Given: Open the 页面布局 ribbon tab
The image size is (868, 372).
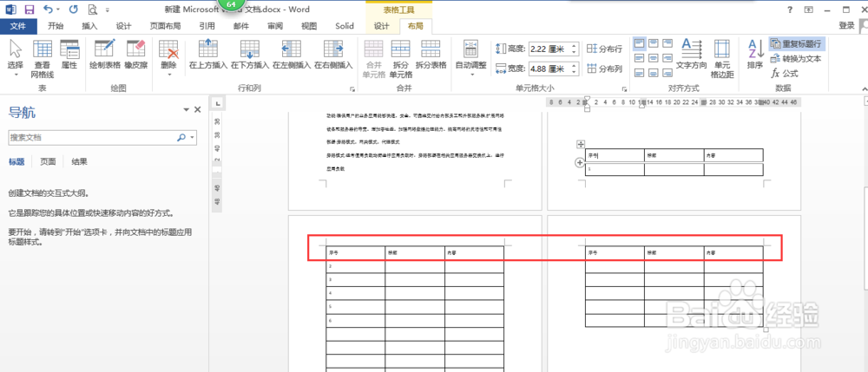Looking at the screenshot, I should click(166, 26).
